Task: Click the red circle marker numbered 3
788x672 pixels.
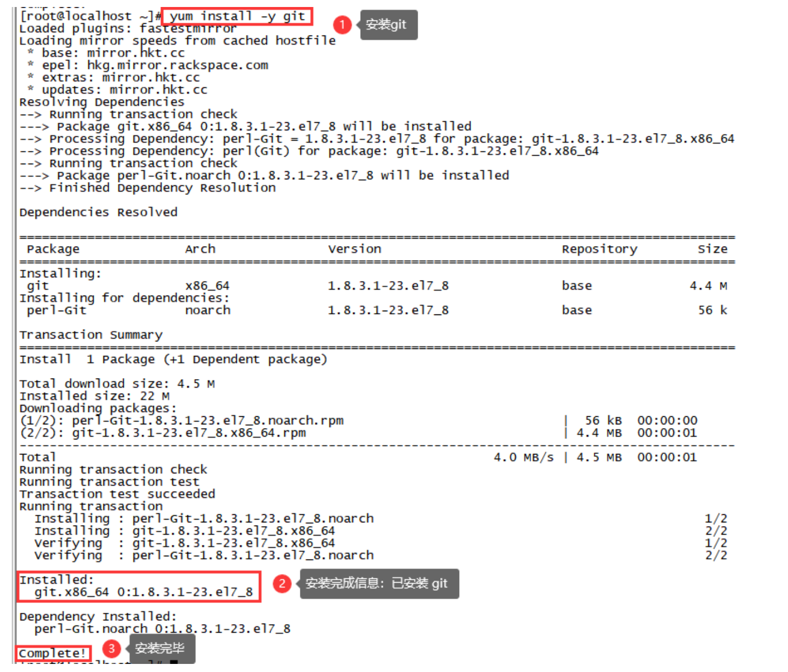Action: click(111, 648)
